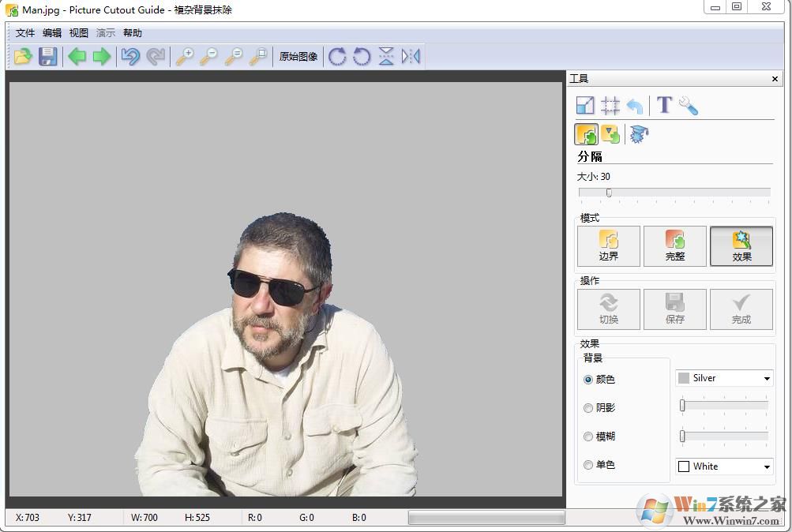Switch to the 模糊 blur effect option

(x=588, y=436)
